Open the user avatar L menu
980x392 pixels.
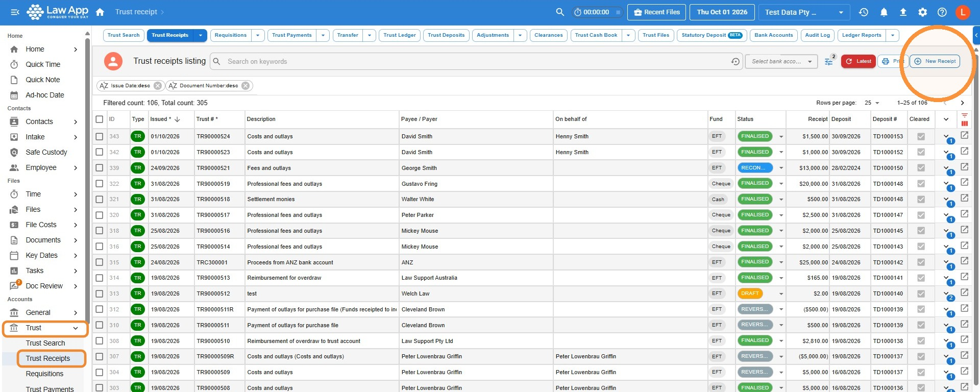coord(963,12)
